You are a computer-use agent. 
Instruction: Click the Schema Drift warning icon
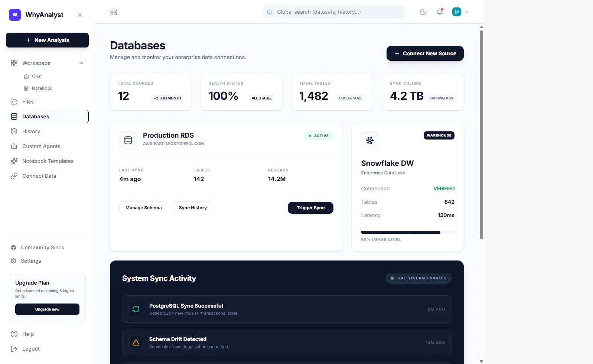136,342
